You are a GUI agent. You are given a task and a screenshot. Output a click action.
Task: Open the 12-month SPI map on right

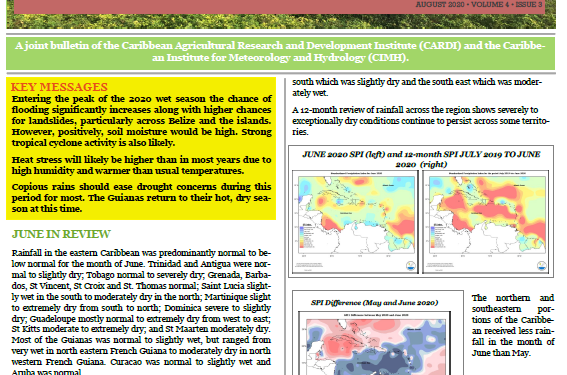[486, 221]
